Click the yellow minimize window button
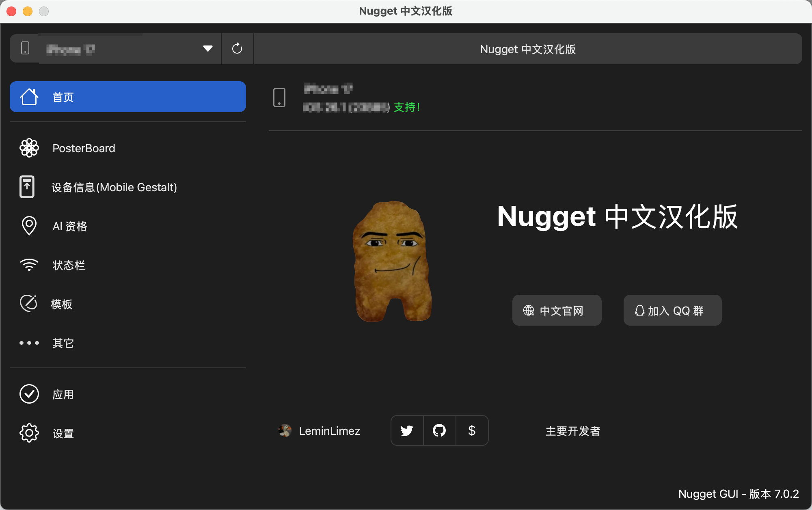This screenshot has height=510, width=812. point(28,11)
